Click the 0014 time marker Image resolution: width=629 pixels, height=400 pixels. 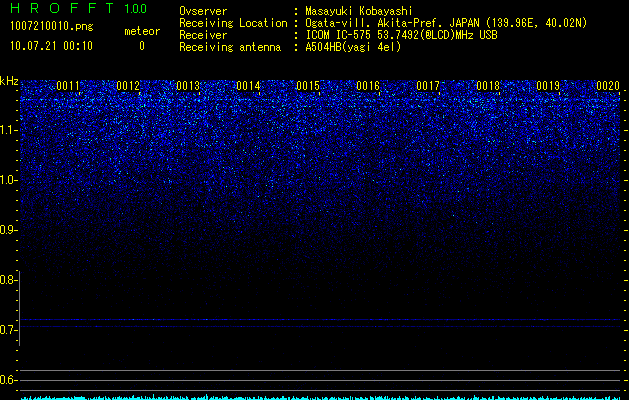click(248, 86)
